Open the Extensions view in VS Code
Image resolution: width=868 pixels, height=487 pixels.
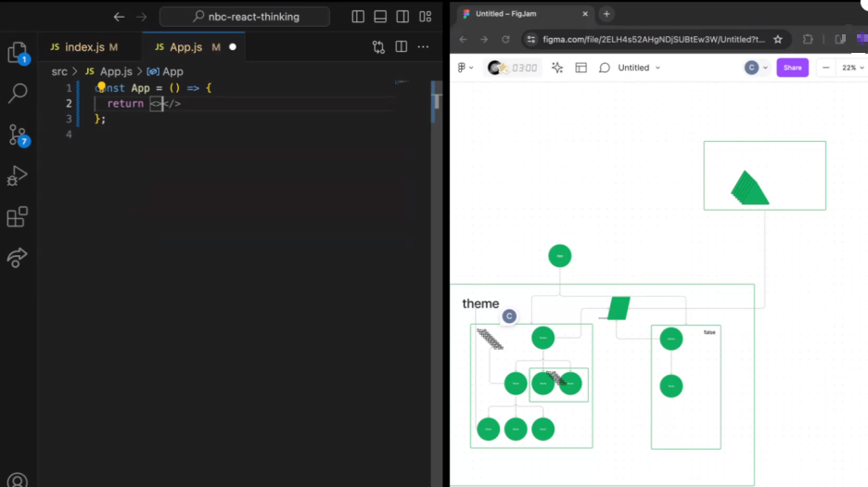tap(18, 217)
